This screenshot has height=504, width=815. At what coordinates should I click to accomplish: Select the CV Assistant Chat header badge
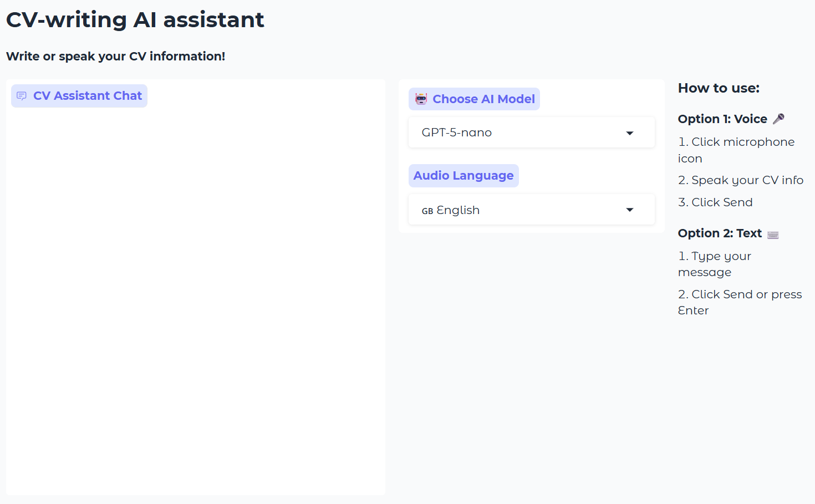[79, 95]
